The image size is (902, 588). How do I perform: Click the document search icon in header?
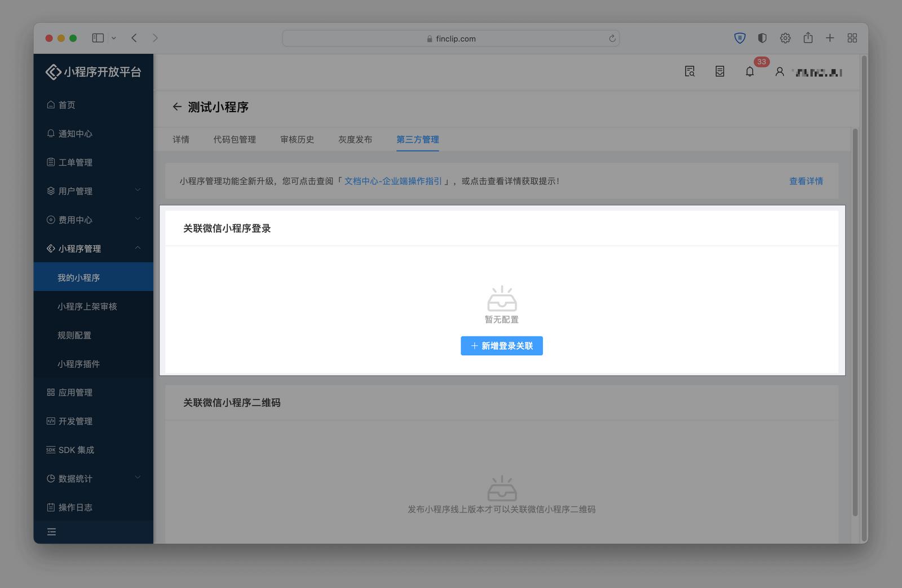pyautogui.click(x=689, y=72)
